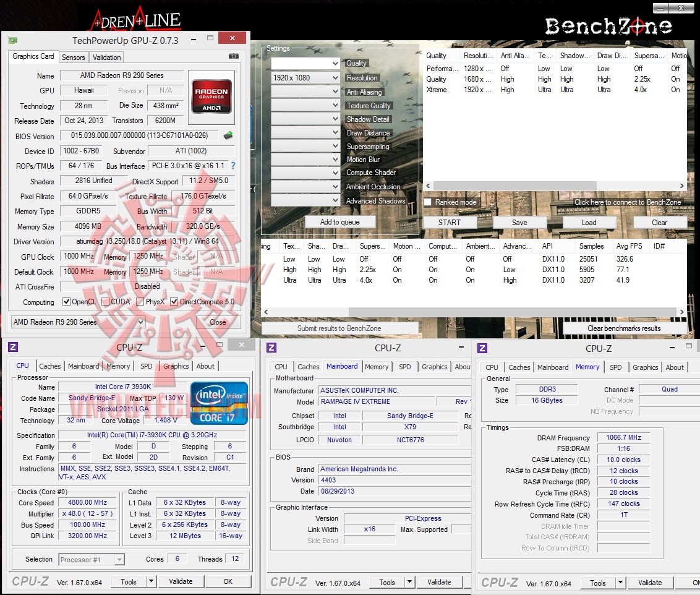Select the Xtreme preset row
Viewport: 700px width, 595px height.
pos(555,90)
